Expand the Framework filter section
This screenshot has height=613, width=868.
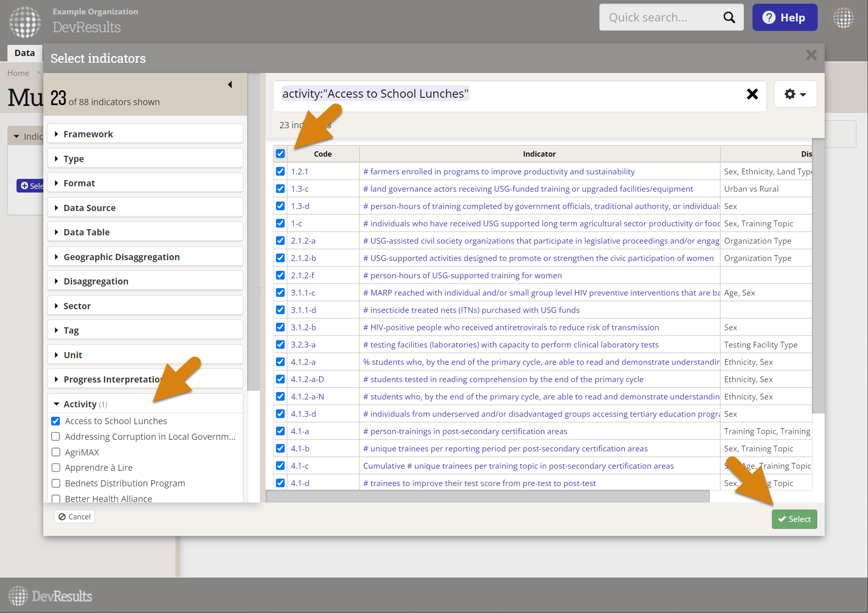(88, 134)
